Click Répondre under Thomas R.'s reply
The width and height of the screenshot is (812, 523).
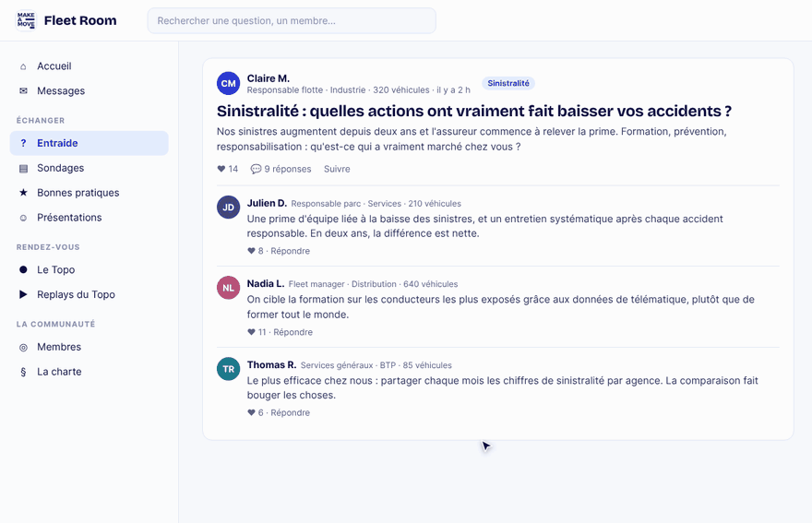(290, 412)
